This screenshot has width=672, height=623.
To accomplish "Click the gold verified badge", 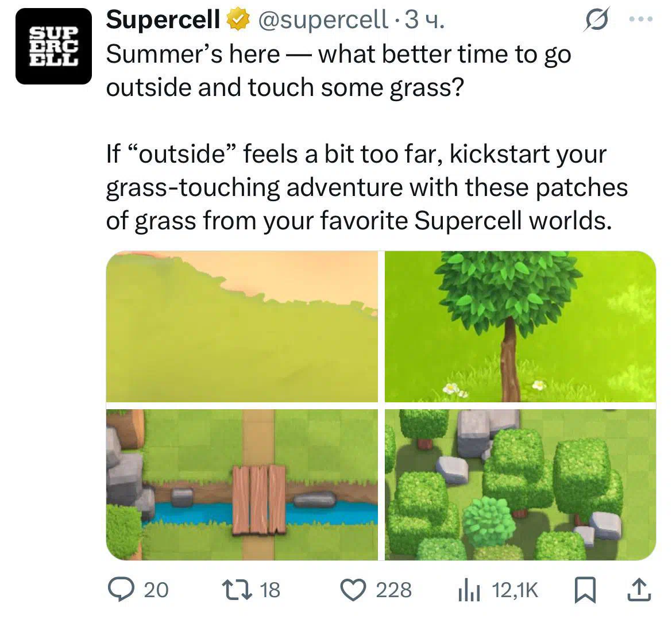I will coord(238,20).
